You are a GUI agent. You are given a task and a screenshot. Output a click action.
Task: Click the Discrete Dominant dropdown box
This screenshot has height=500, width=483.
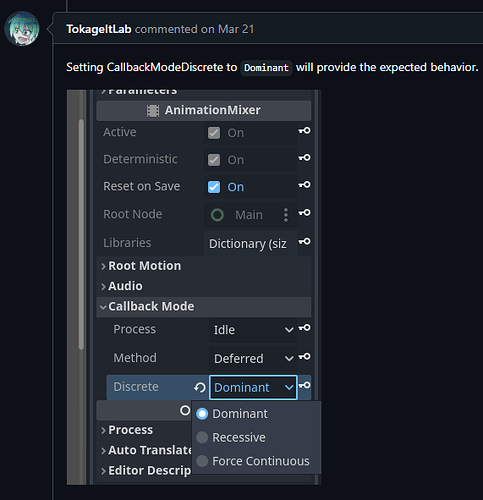[253, 387]
